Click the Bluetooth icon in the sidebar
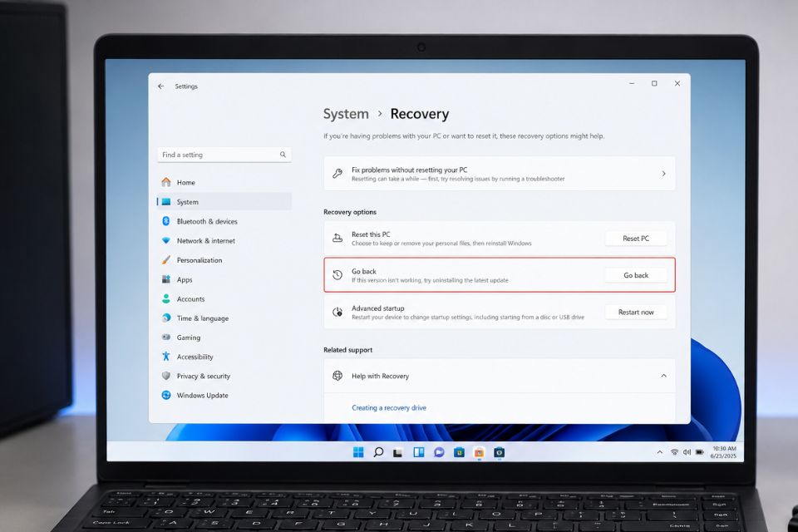 click(x=166, y=221)
